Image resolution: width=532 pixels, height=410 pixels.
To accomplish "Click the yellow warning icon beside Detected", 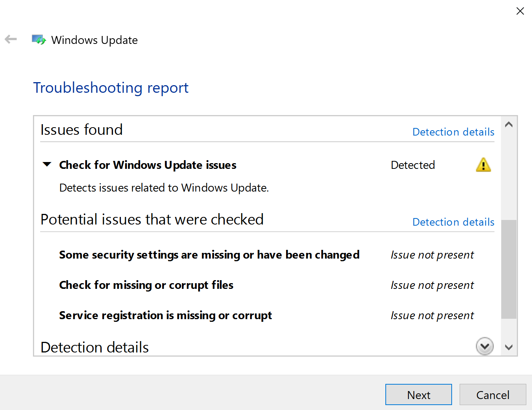I will click(x=483, y=165).
